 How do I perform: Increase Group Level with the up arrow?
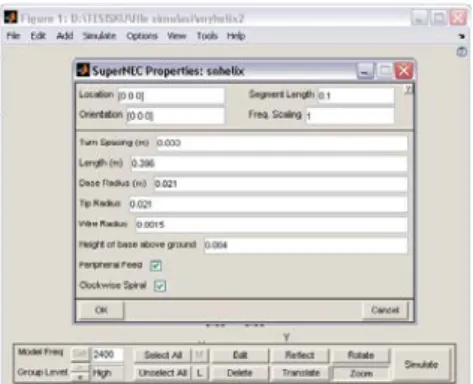coord(80,368)
